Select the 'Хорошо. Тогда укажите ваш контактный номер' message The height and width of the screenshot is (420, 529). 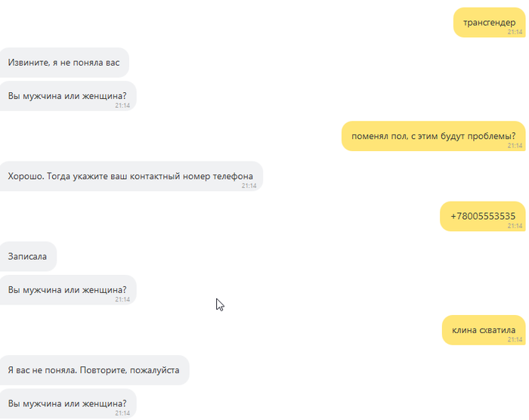tap(131, 176)
